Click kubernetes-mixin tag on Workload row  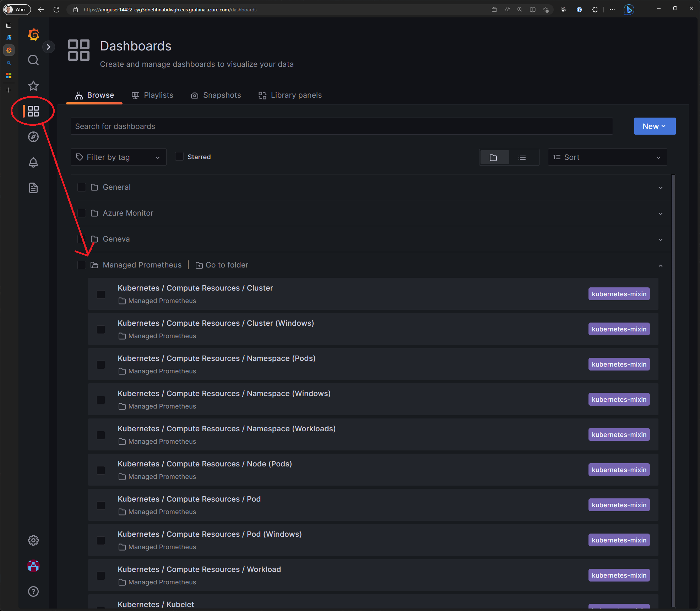(x=619, y=575)
